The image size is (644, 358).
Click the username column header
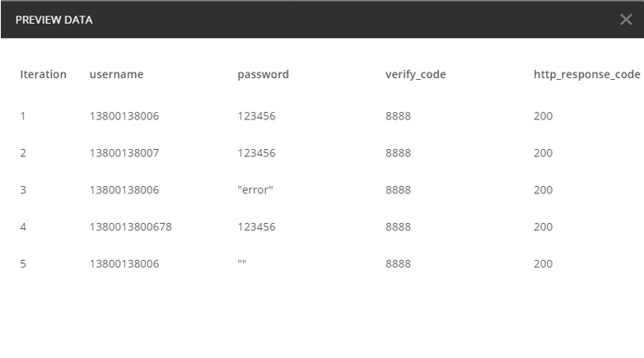point(116,75)
